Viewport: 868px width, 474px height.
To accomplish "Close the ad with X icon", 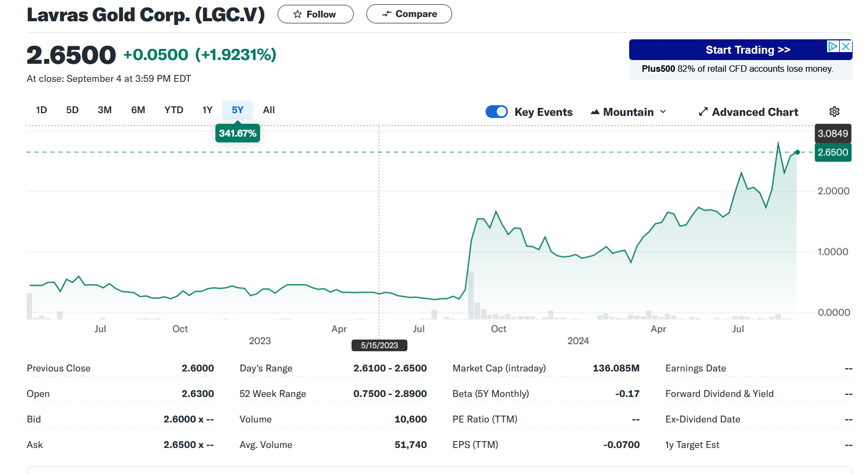I will [x=846, y=46].
